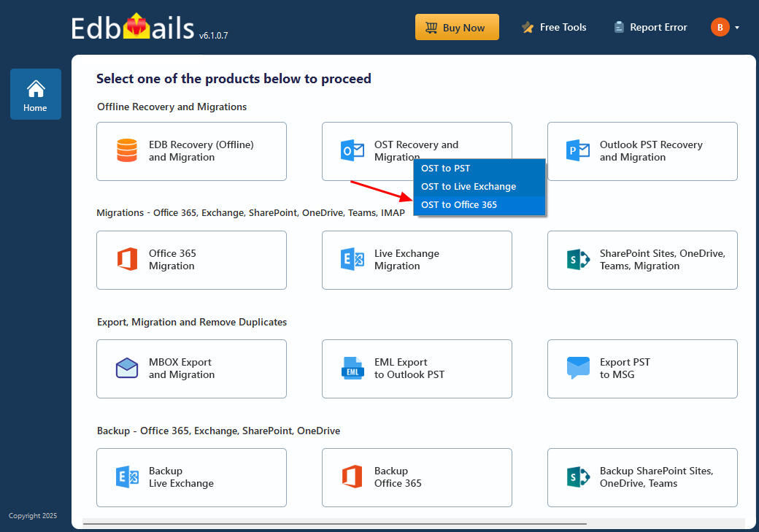Click the Home house icon in sidebar

point(36,89)
